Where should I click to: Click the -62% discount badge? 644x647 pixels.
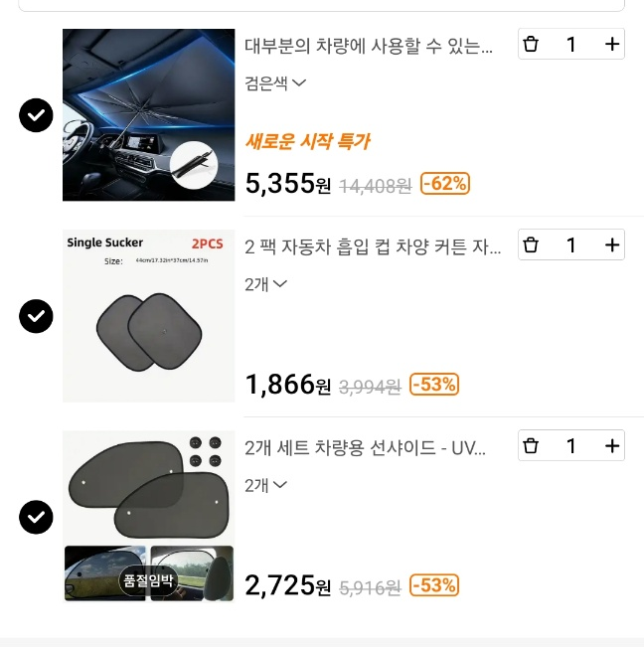(445, 183)
